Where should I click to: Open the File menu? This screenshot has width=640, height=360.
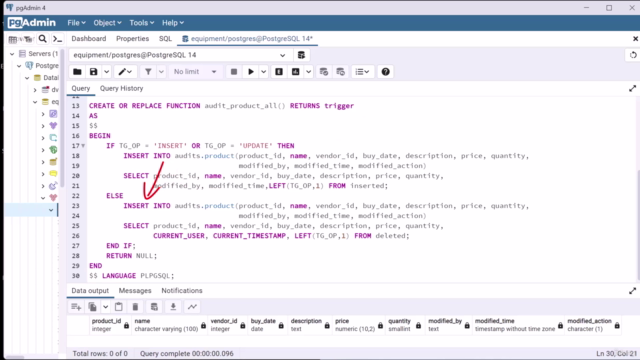(76, 23)
